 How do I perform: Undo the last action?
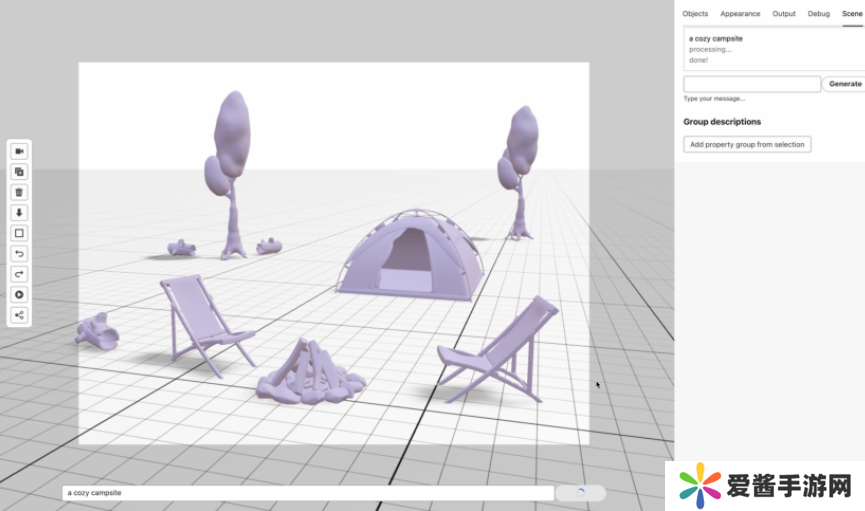point(19,254)
